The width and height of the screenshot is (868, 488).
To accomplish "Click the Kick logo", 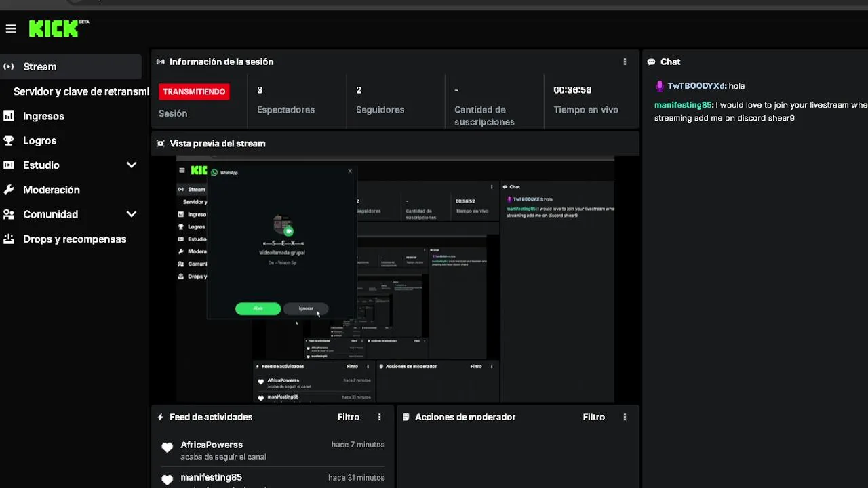I will coord(58,28).
